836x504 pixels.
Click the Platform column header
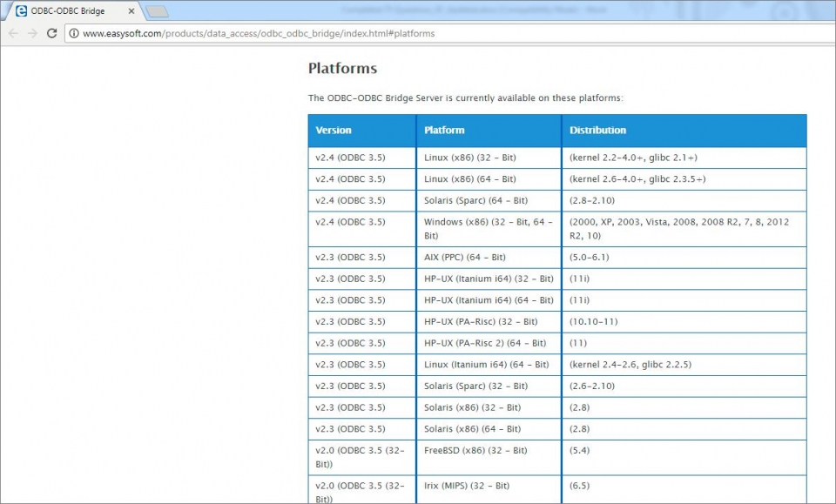tap(444, 131)
